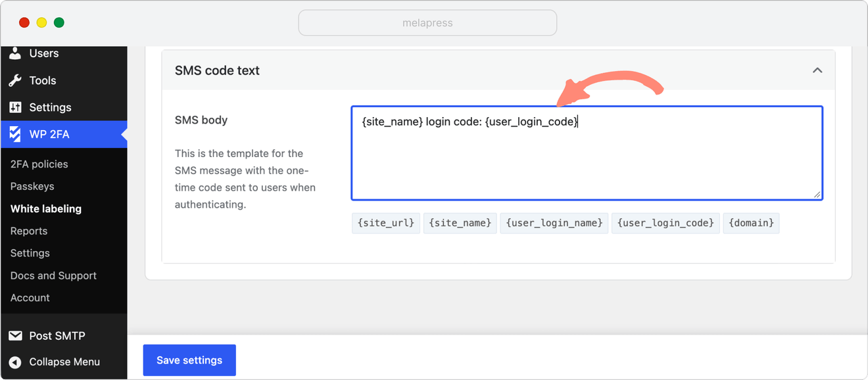Insert the {user_login_code} tag
Viewport: 868px width, 380px height.
coord(665,223)
